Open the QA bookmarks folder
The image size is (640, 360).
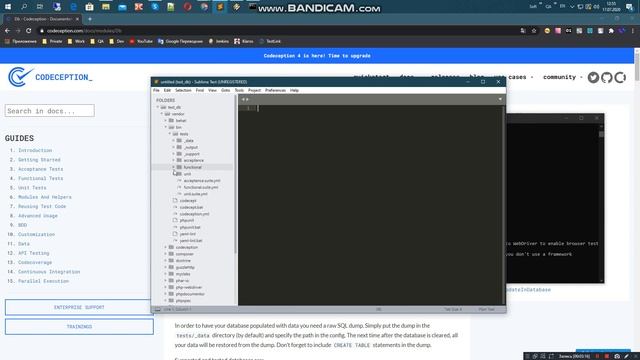97,41
